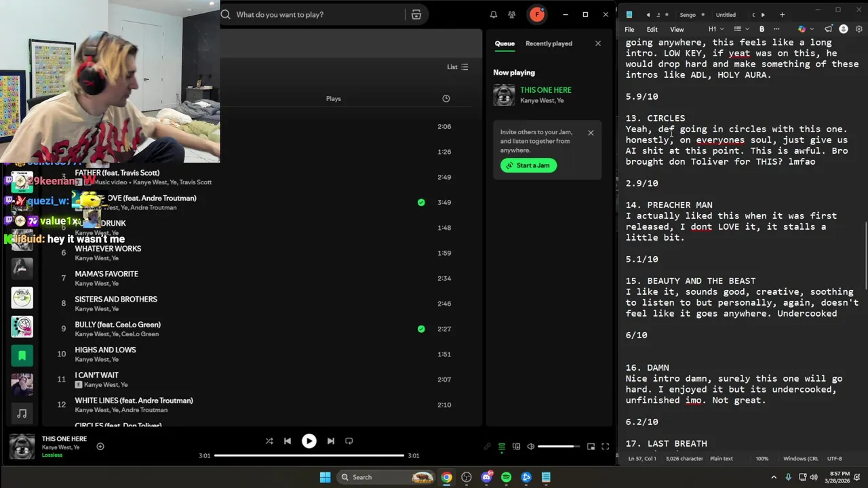Image resolution: width=868 pixels, height=488 pixels.
Task: Open the Notepad account profile icon
Action: 844,29
